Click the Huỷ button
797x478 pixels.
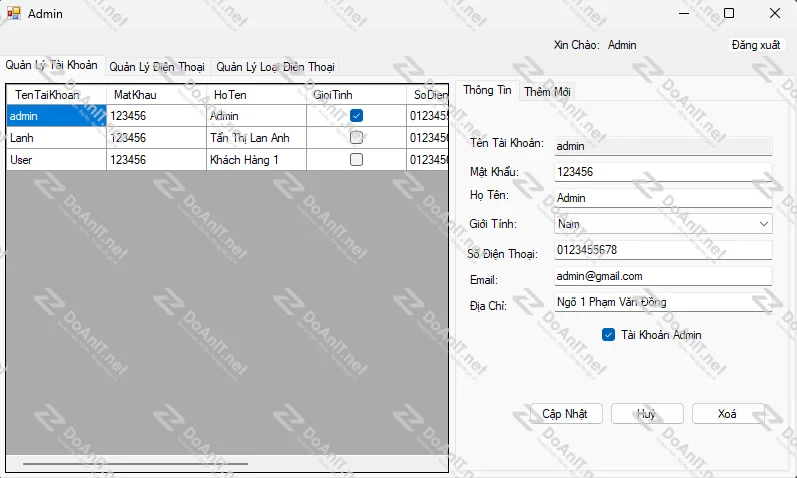pyautogui.click(x=647, y=414)
